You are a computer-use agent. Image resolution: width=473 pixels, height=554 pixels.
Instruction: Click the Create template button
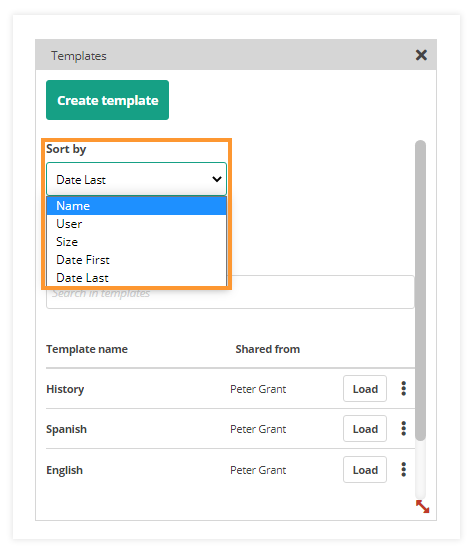point(107,100)
